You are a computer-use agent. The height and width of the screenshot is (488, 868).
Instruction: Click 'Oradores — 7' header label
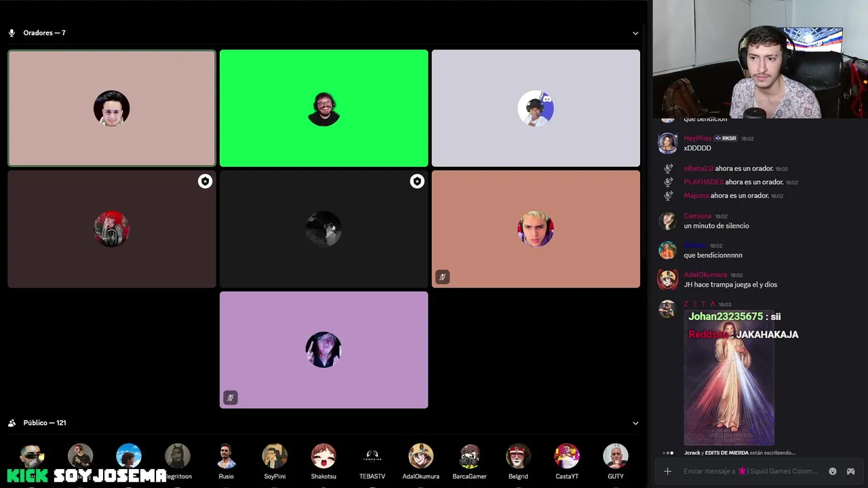[x=44, y=33]
